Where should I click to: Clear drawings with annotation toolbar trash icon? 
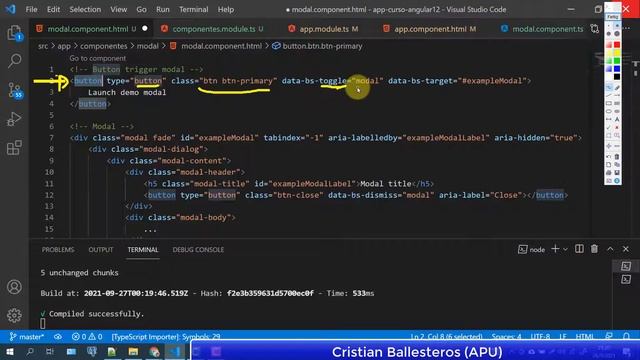click(x=617, y=157)
